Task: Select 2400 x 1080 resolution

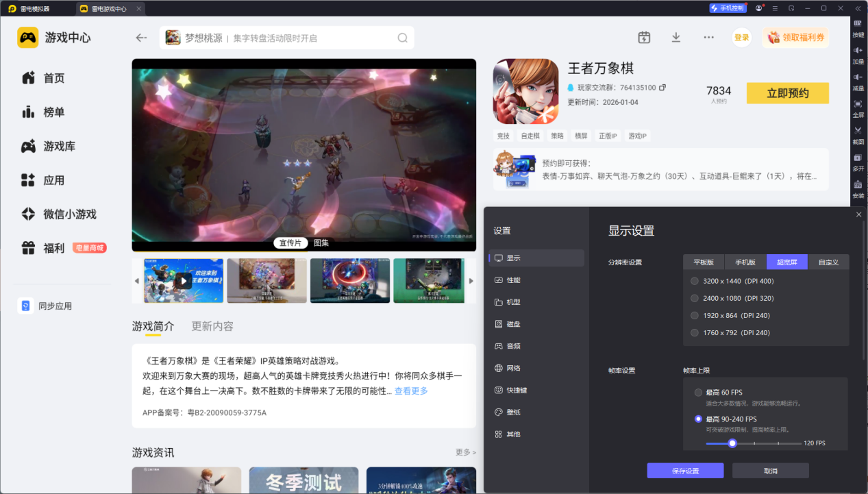Action: 732,298
